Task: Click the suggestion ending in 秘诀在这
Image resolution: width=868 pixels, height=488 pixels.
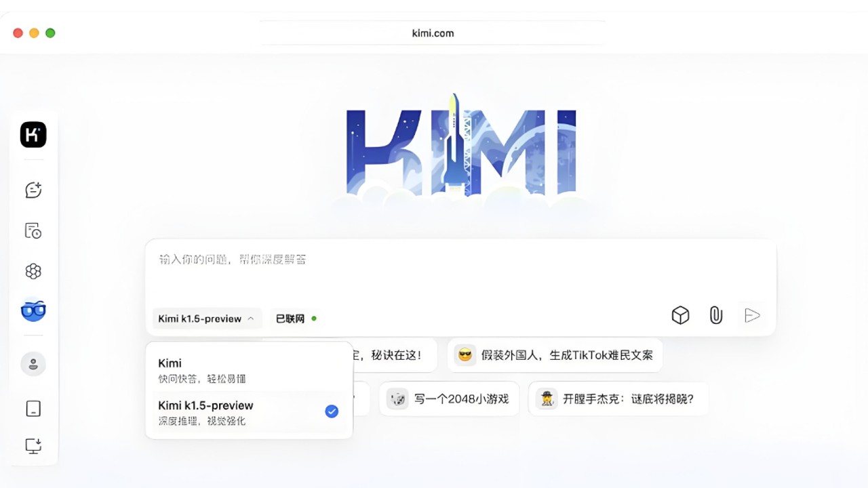Action: point(393,354)
